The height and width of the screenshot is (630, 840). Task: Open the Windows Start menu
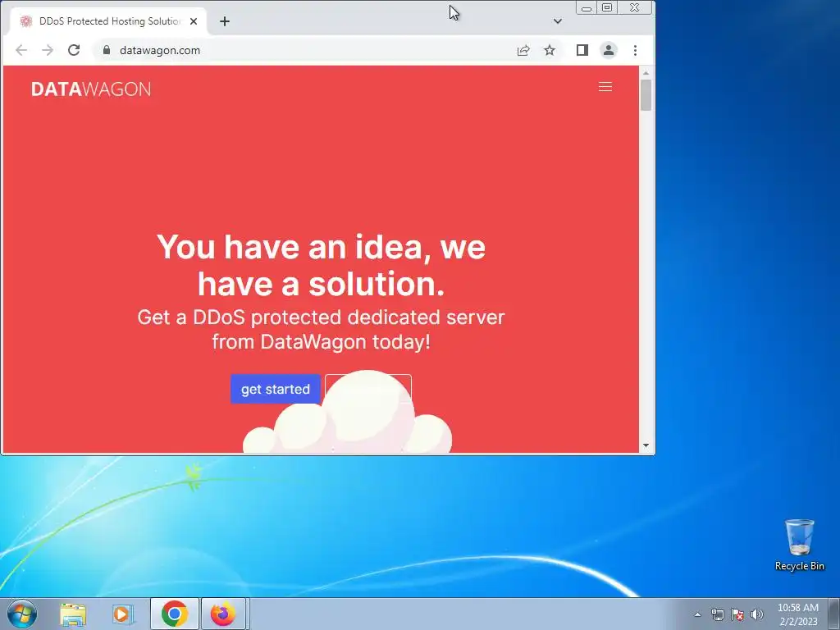21,614
